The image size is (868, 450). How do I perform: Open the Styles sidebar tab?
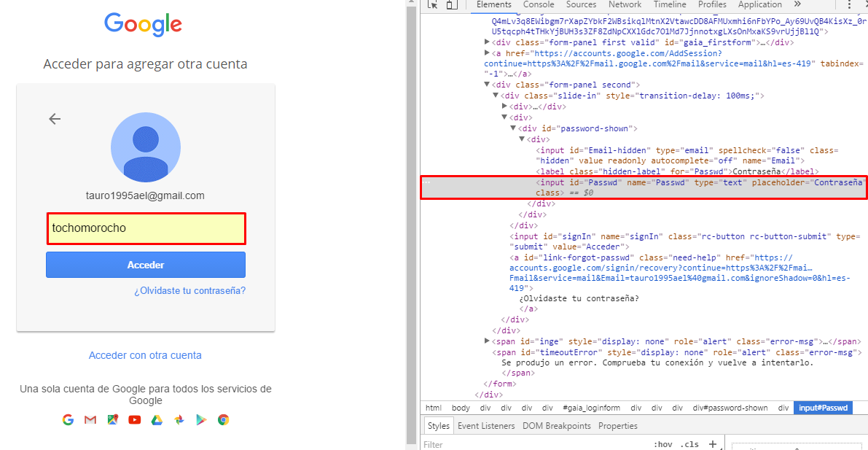439,426
